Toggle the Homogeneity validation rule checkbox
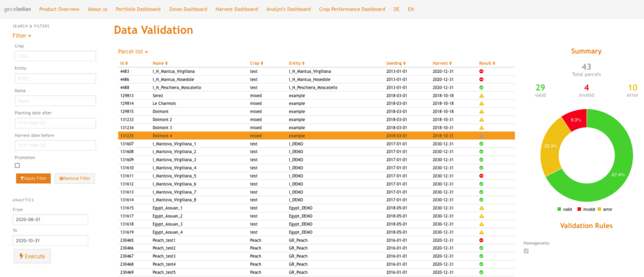Screen dimensions: 644x277 click(526, 251)
